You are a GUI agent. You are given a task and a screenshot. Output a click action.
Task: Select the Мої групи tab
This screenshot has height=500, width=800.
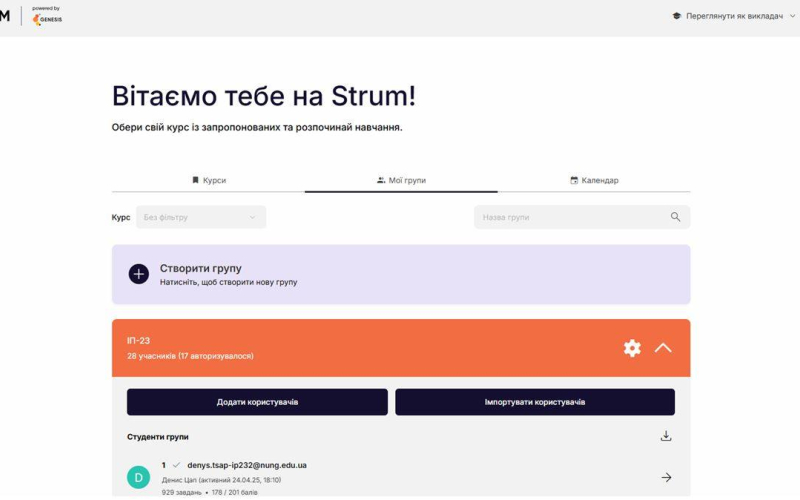(401, 180)
